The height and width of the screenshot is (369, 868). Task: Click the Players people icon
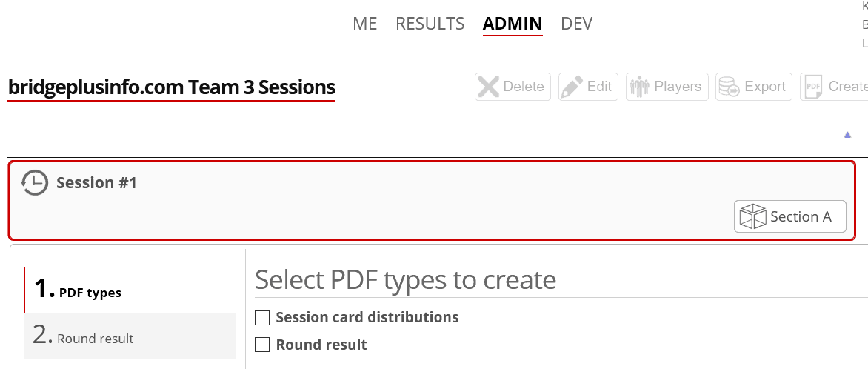point(639,87)
